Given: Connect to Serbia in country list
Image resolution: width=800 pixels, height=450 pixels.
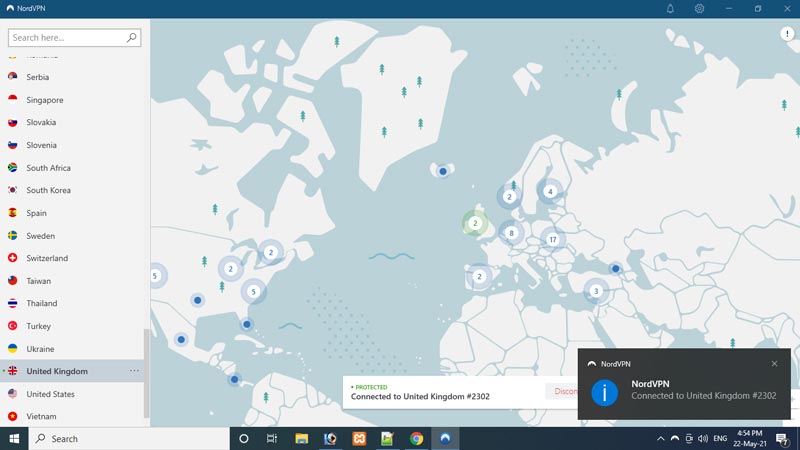Looking at the screenshot, I should (38, 77).
